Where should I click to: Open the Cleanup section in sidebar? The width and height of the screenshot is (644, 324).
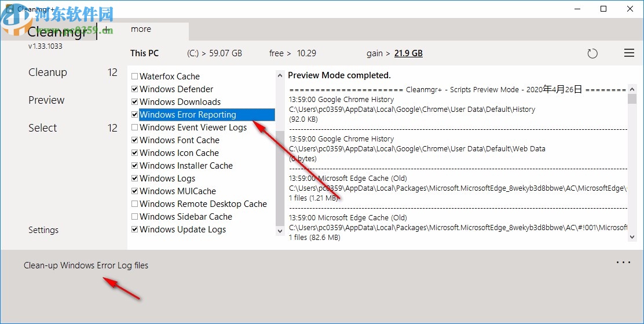point(47,72)
